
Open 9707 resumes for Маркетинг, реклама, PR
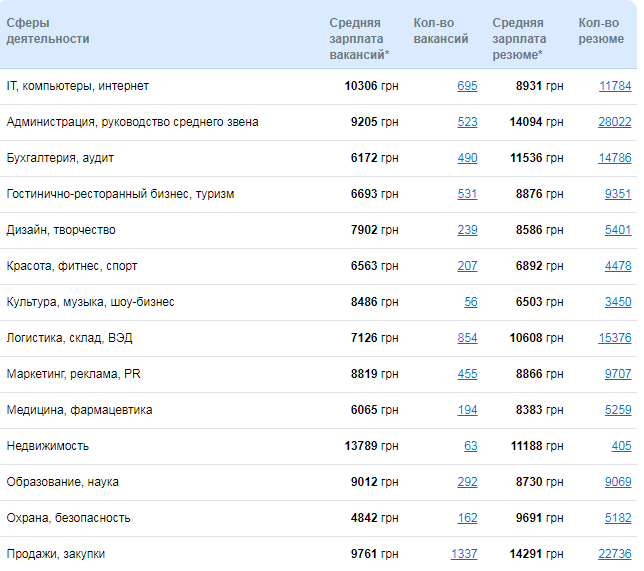tap(618, 374)
